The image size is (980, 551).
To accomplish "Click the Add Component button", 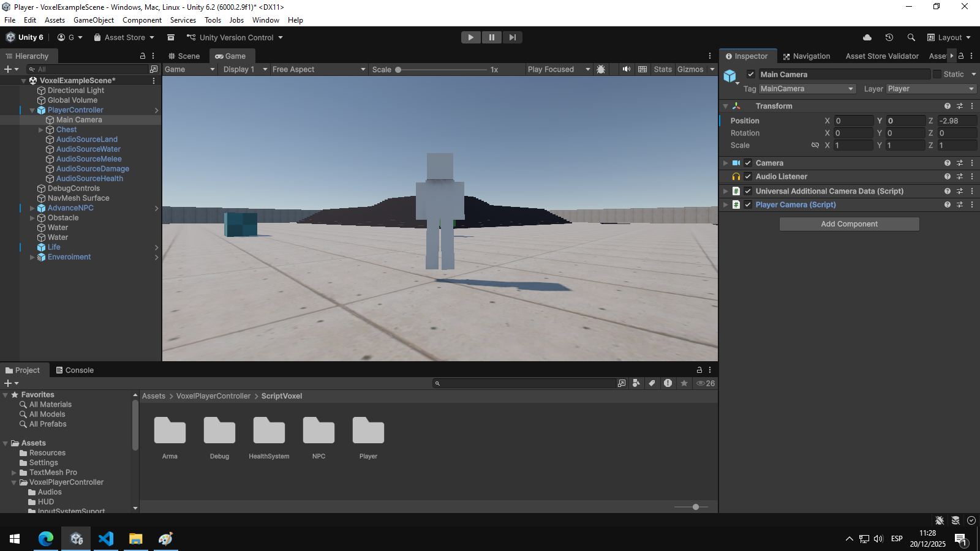I will pos(848,223).
